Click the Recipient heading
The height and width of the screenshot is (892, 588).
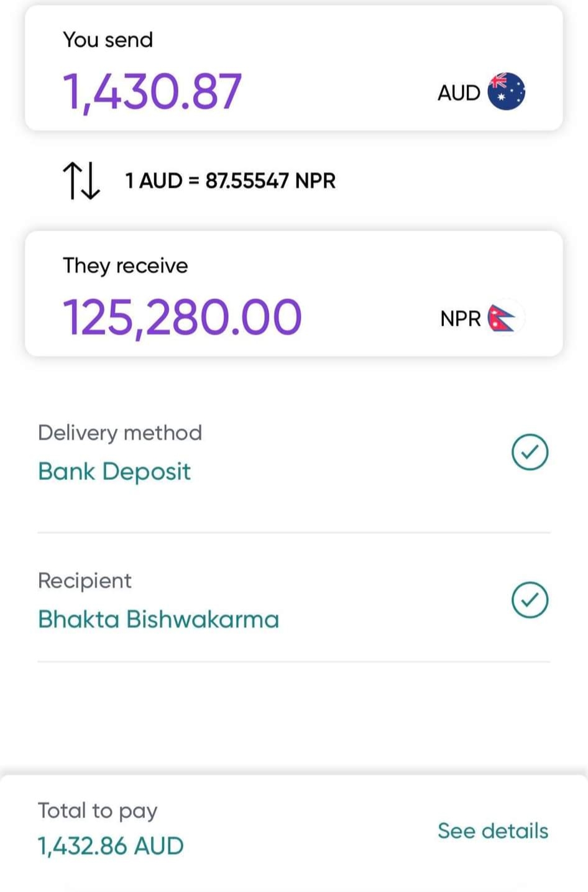[85, 581]
